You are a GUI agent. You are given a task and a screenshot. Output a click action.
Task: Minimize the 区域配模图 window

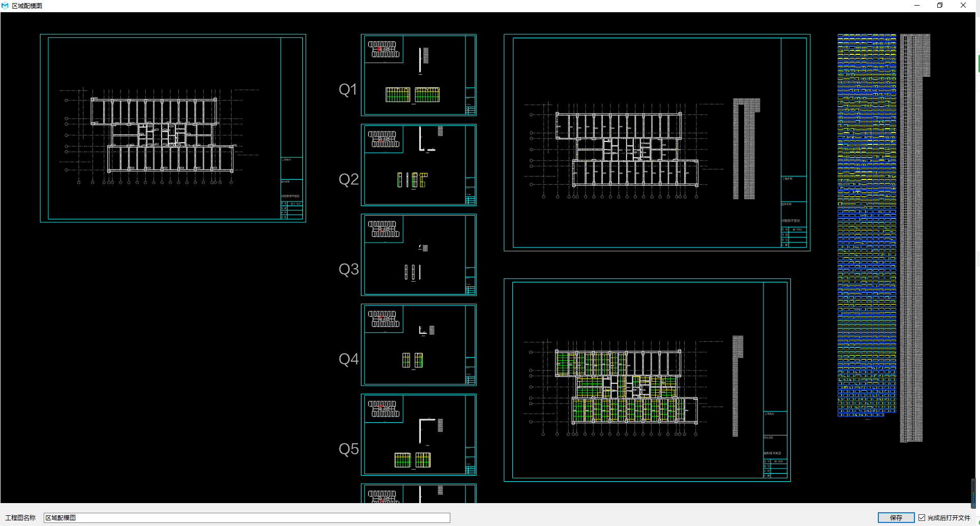coord(917,6)
